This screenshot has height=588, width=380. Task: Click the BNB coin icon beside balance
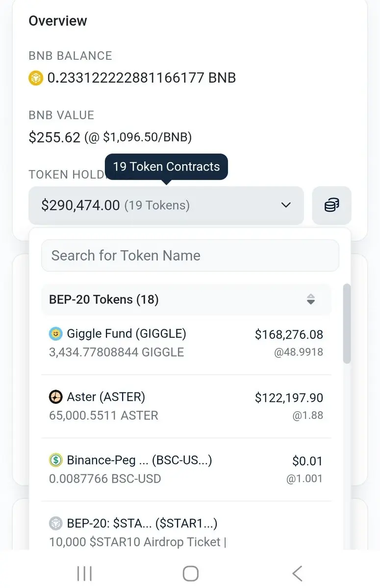click(x=36, y=78)
